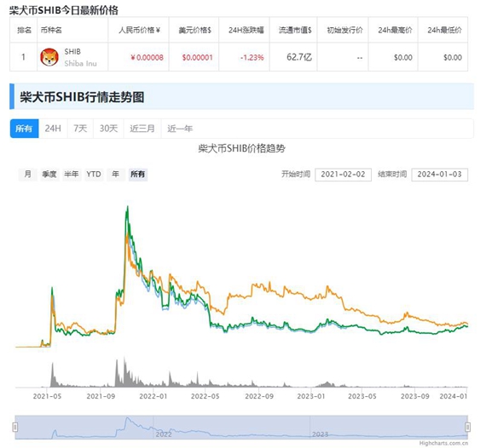
Task: Click the 2022-01 x-axis label
Action: pyautogui.click(x=153, y=396)
